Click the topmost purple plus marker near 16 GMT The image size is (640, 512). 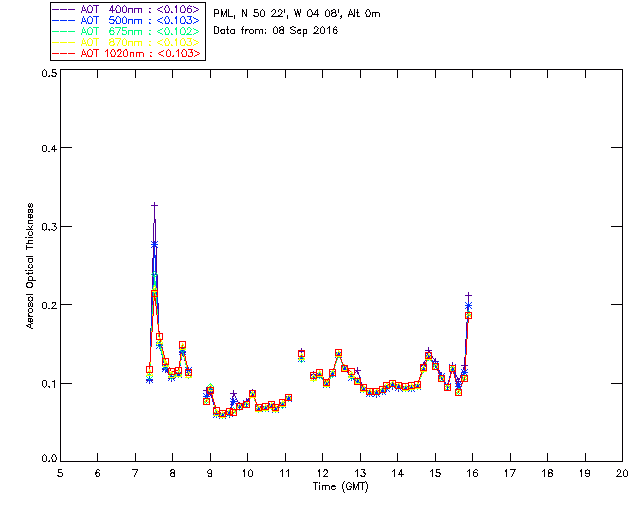point(469,295)
